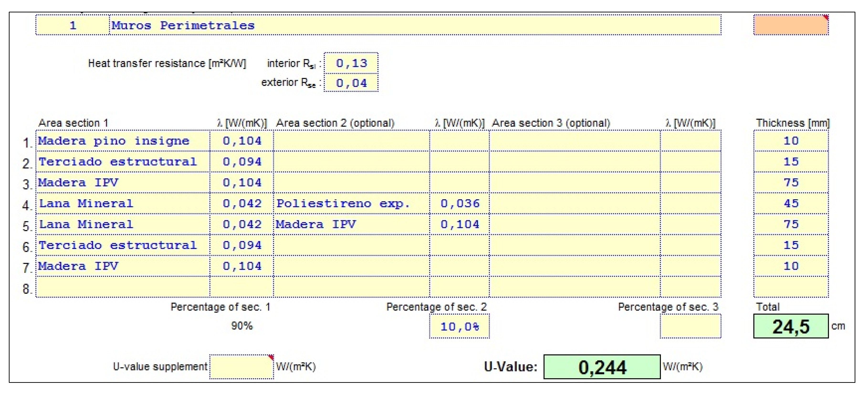Select the Poliestireno exp. section 2 cell
This screenshot has width=868, height=395.
click(351, 204)
